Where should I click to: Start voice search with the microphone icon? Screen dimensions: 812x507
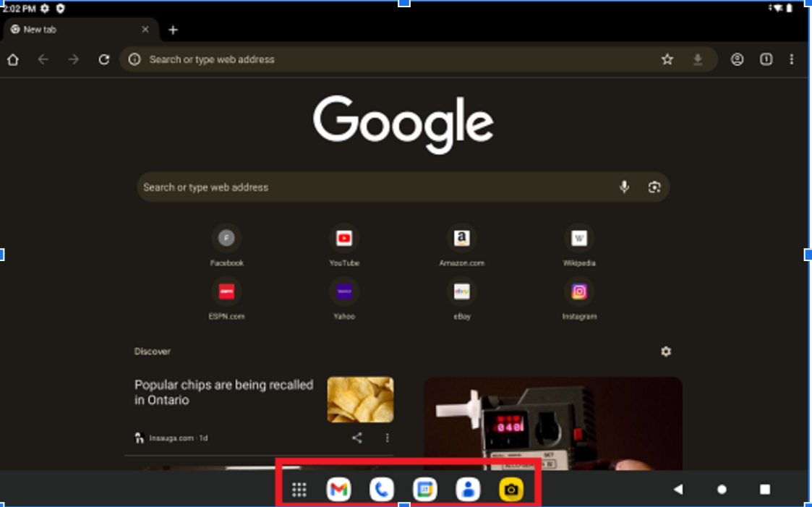pyautogui.click(x=624, y=187)
